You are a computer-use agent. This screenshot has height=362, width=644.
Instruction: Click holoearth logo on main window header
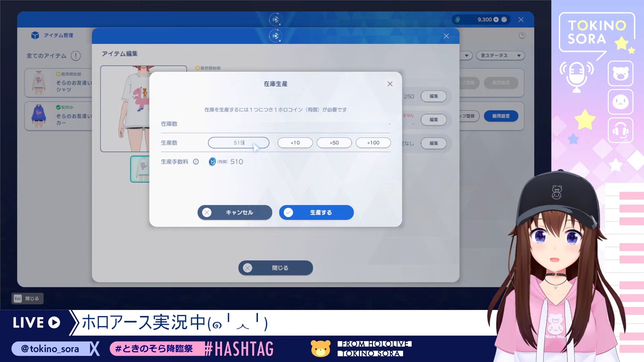click(x=275, y=19)
